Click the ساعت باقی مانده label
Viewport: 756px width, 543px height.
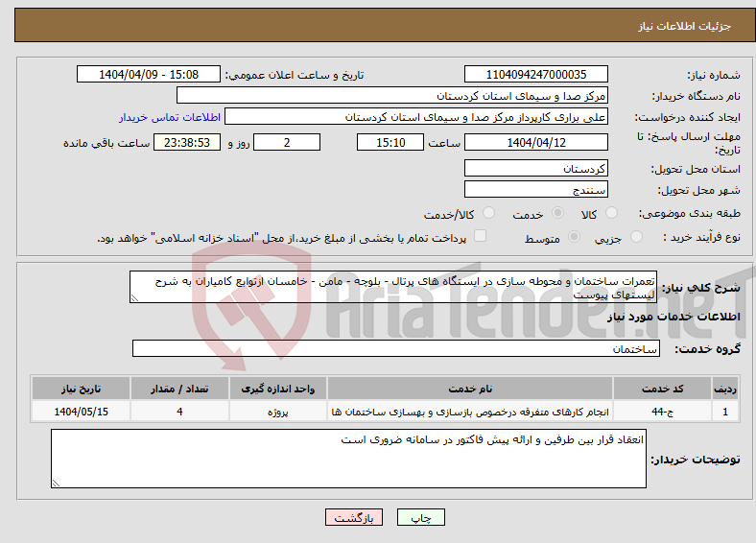coord(106,143)
